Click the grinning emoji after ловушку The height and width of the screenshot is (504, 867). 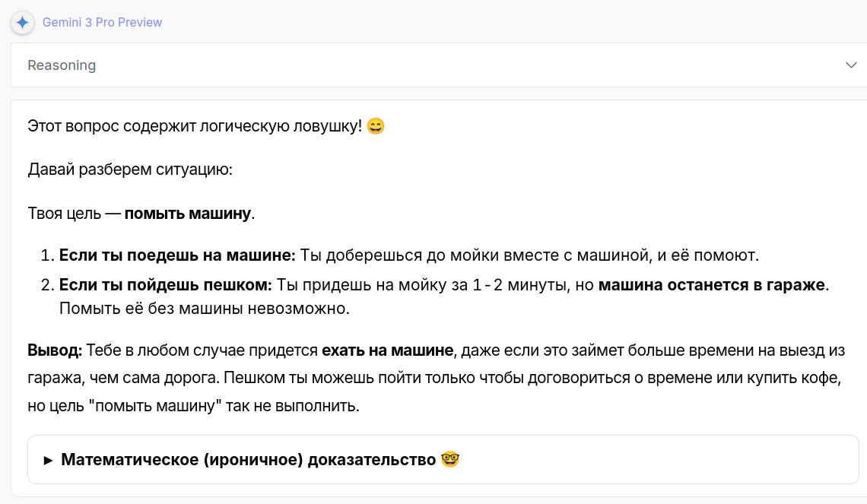(x=376, y=126)
